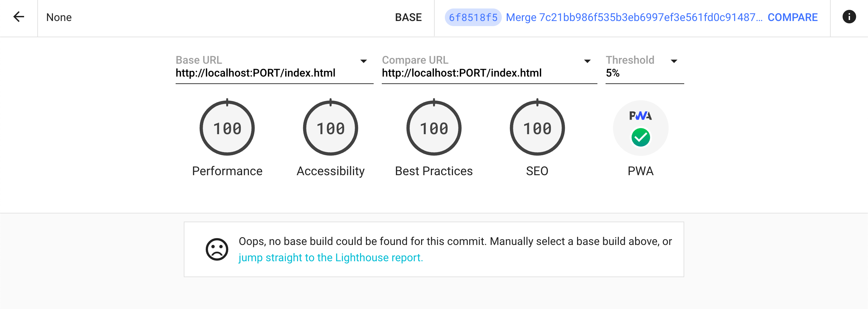Open the Base URL dropdown
Viewport: 868px width, 309px height.
pyautogui.click(x=363, y=61)
